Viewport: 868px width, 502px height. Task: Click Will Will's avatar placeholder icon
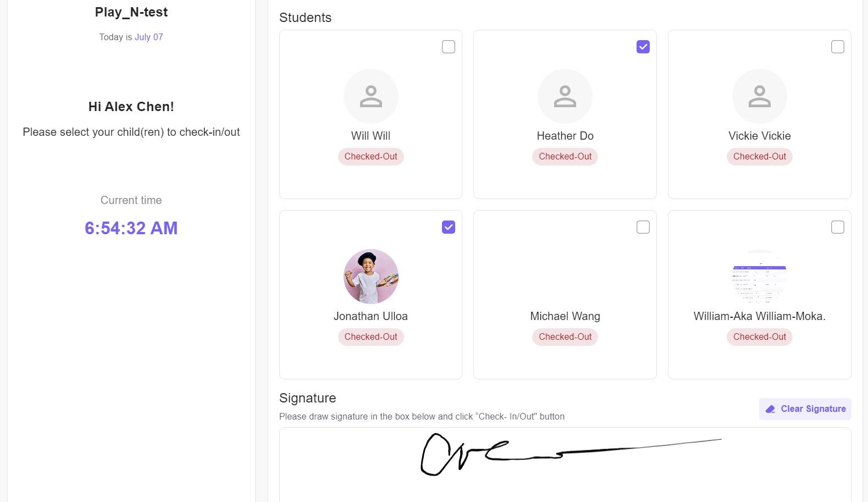[x=371, y=96]
